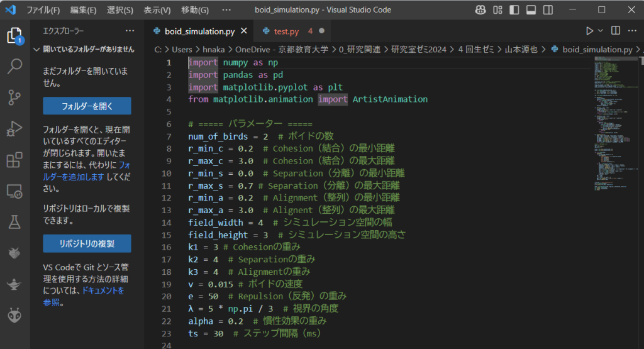Open the Remote Explorer view
The image size is (644, 349).
(x=14, y=191)
